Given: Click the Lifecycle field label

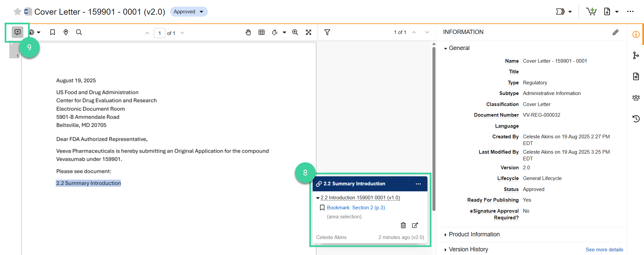Looking at the screenshot, I should pos(508,178).
